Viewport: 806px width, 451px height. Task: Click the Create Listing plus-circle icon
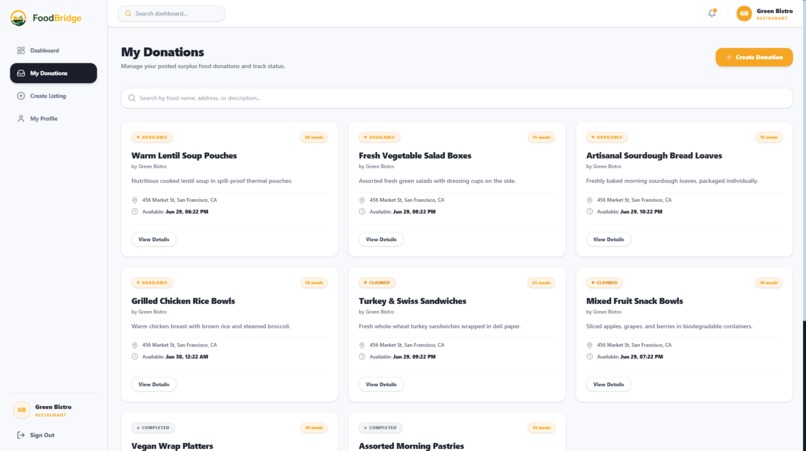[x=21, y=96]
